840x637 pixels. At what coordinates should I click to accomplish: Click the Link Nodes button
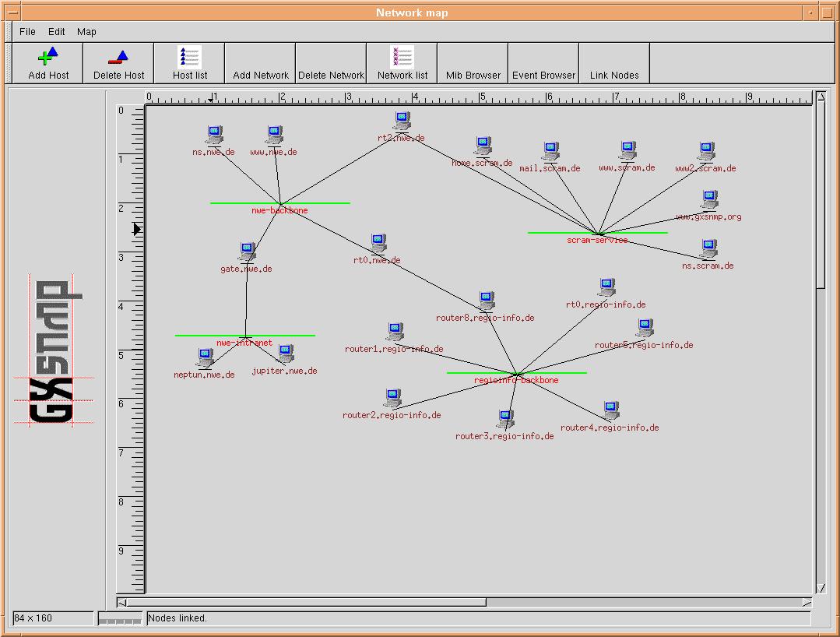614,75
